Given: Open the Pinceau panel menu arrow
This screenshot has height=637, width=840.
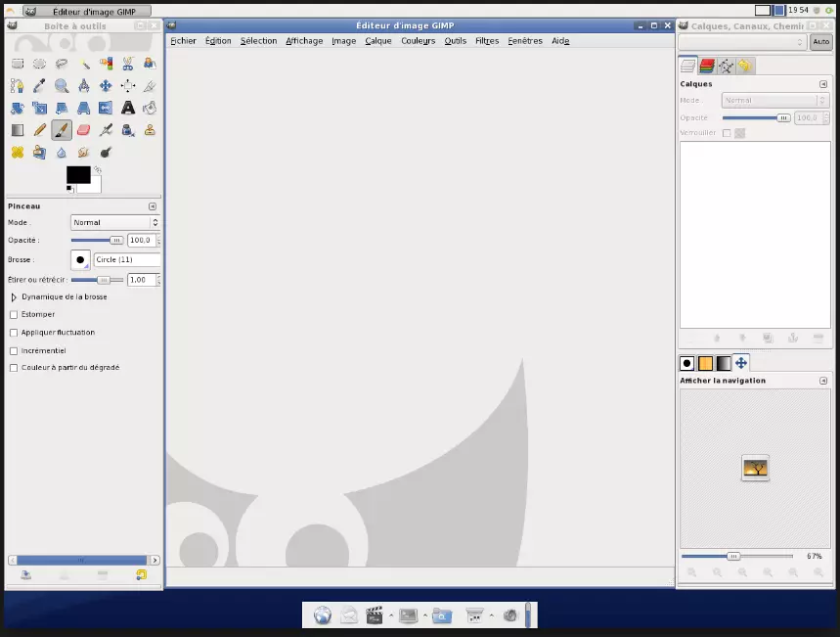Looking at the screenshot, I should (153, 206).
